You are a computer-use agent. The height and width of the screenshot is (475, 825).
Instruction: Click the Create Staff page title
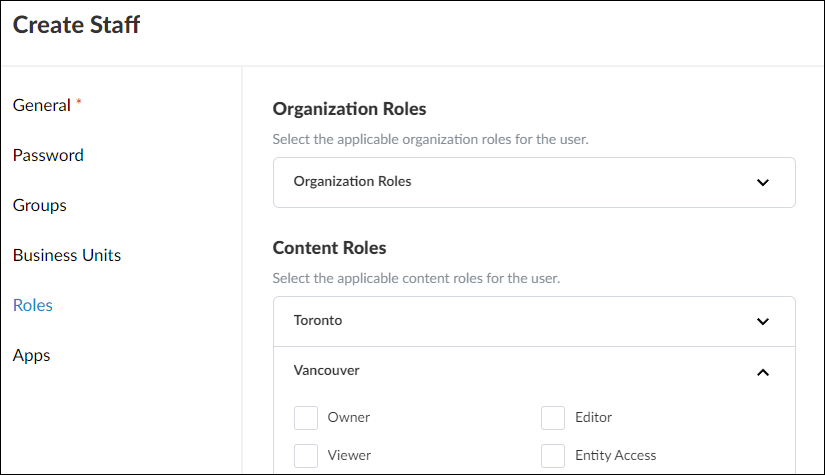(x=77, y=26)
